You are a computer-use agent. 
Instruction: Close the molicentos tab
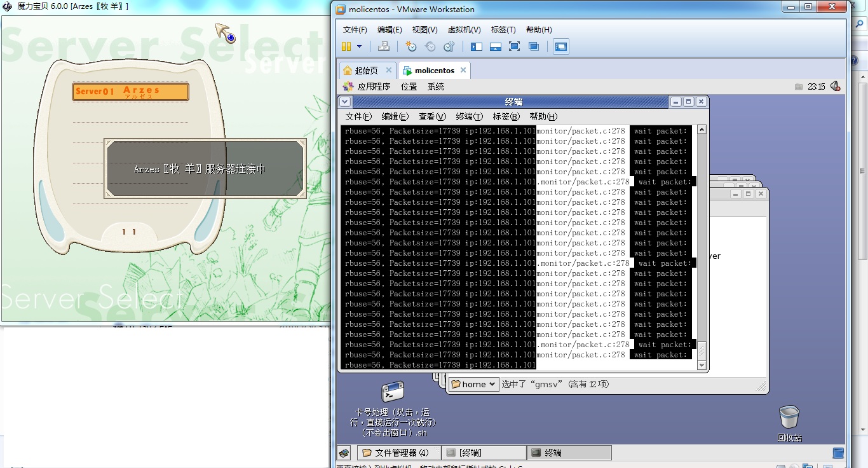point(463,70)
